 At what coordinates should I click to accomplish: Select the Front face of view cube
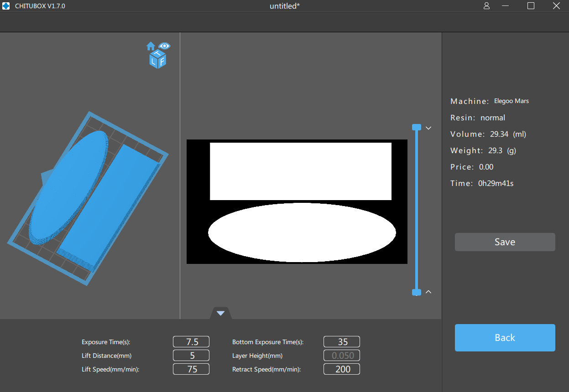(x=162, y=62)
